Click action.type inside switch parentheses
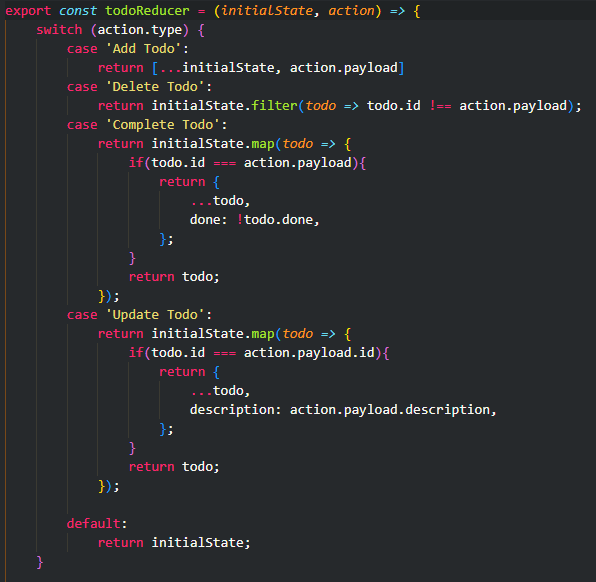This screenshot has height=582, width=596. [x=140, y=30]
